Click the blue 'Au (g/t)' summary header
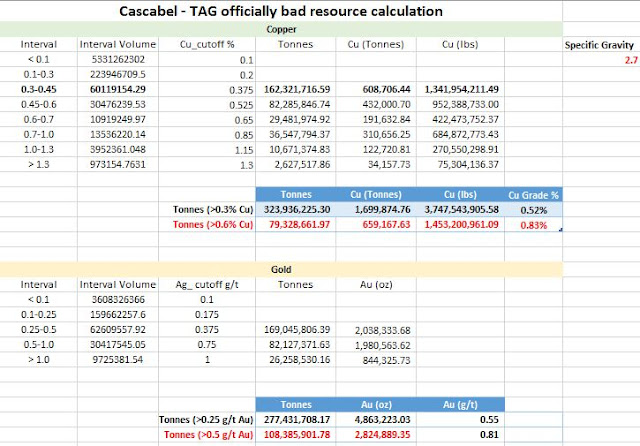This screenshot has width=640, height=446. pos(460,404)
